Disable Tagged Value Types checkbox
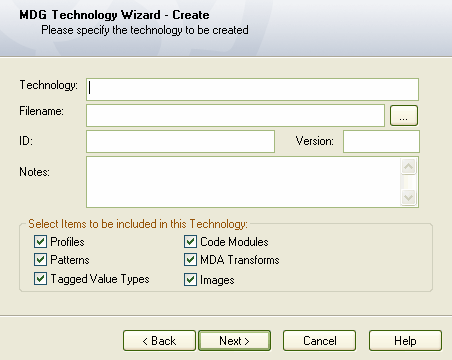The height and width of the screenshot is (360, 452). click(x=40, y=279)
